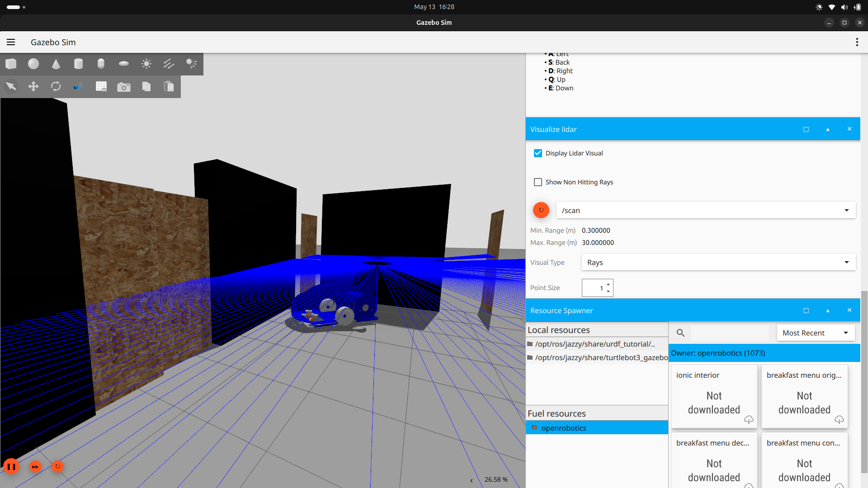Image resolution: width=868 pixels, height=488 pixels.
Task: Insert a cone shape
Action: tap(56, 64)
